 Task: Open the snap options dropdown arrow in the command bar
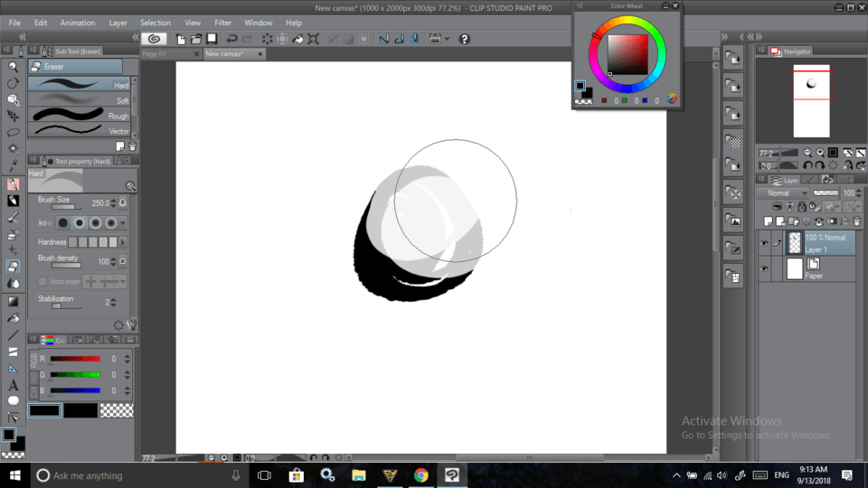(447, 39)
